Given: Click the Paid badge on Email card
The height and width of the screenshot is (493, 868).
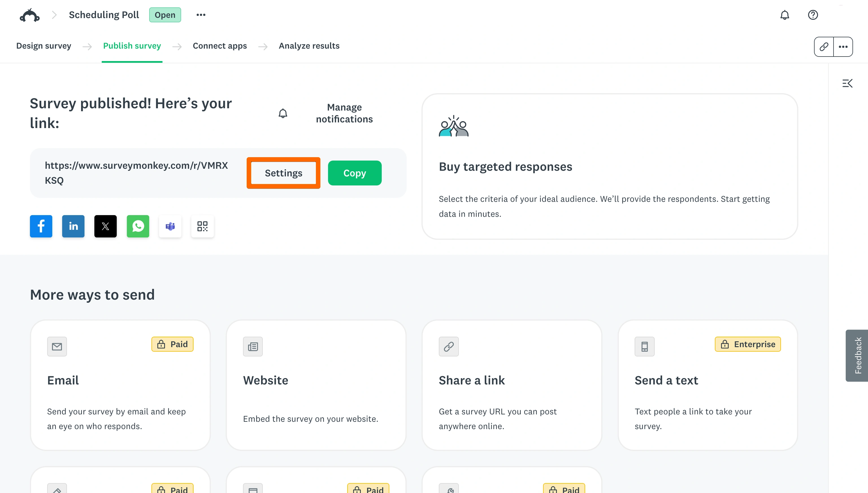Looking at the screenshot, I should [x=172, y=344].
